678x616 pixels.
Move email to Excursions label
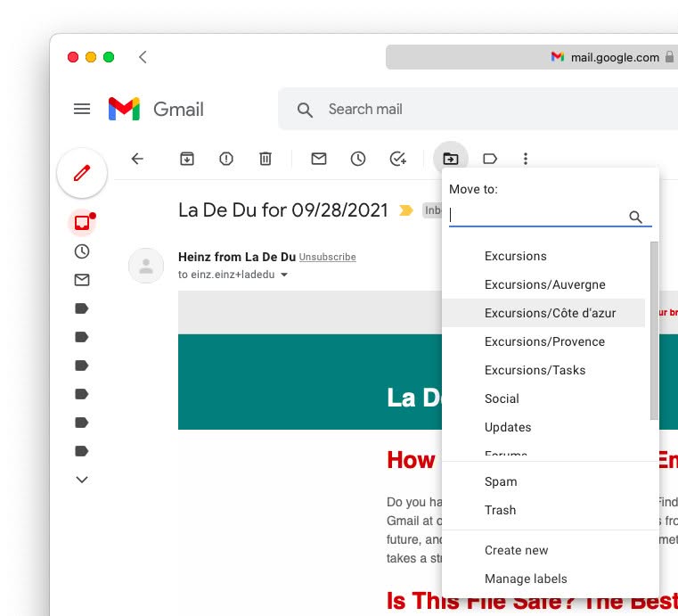point(543,256)
